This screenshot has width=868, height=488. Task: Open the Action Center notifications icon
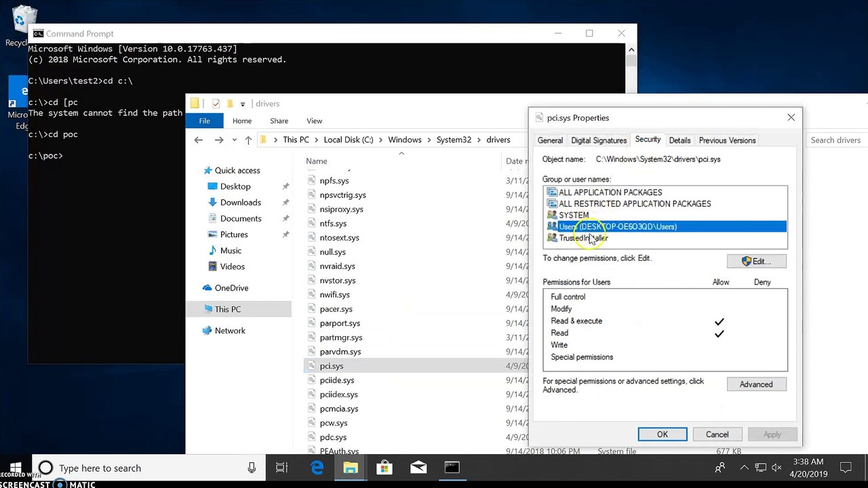click(846, 468)
